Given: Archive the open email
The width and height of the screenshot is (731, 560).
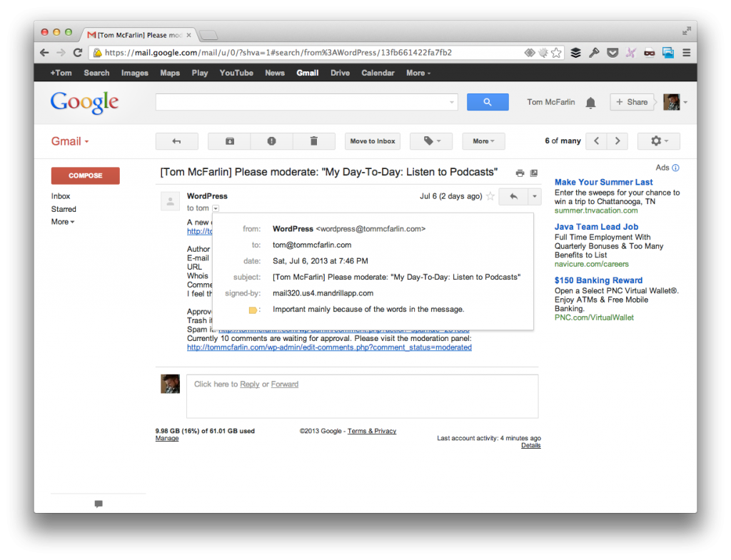Looking at the screenshot, I should [228, 141].
